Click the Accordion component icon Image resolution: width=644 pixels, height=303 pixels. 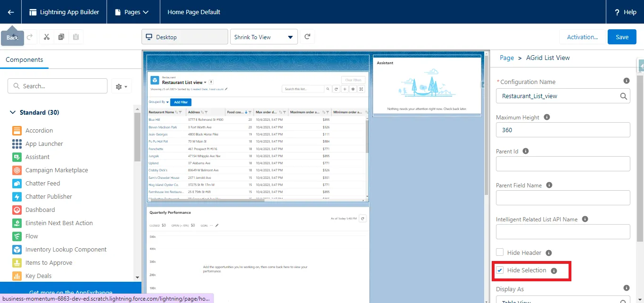(17, 131)
